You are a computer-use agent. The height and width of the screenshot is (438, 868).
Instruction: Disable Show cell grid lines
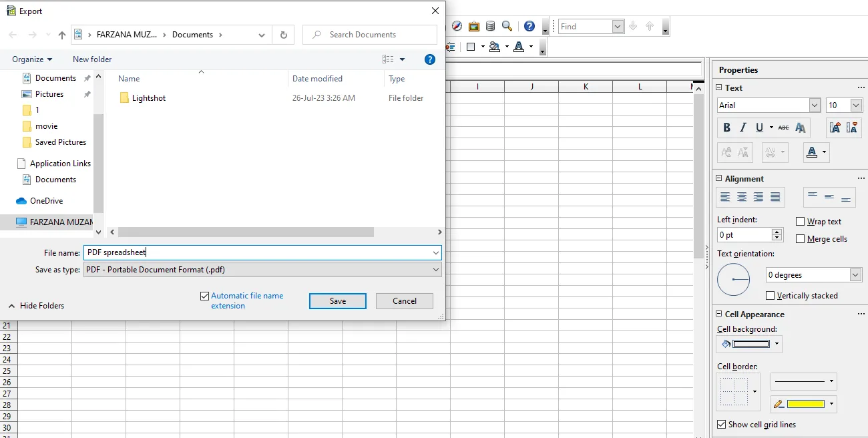721,424
